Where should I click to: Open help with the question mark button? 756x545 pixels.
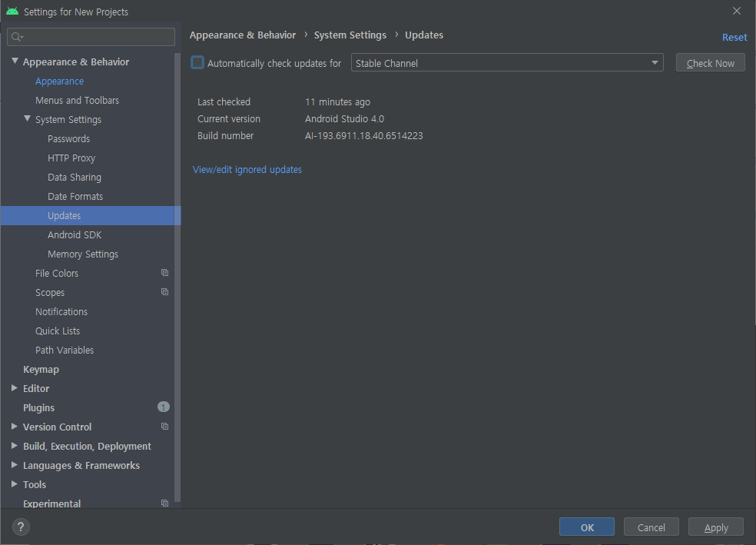point(21,527)
